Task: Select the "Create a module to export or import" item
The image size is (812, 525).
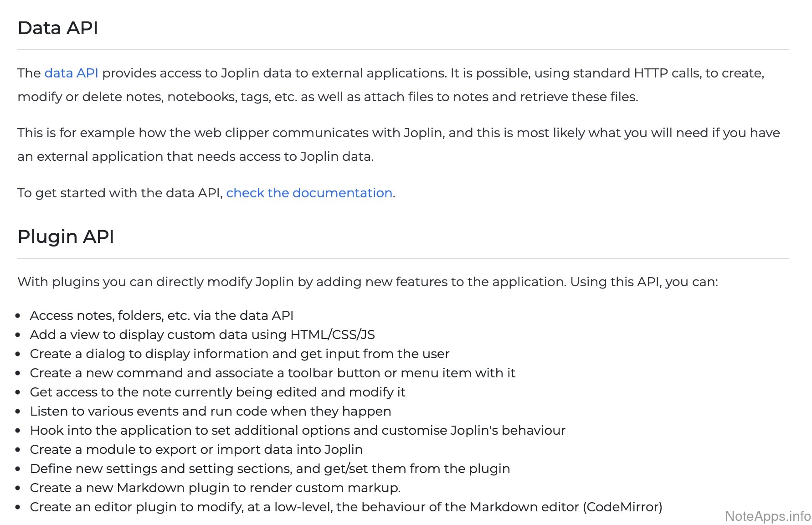Action: pos(196,450)
